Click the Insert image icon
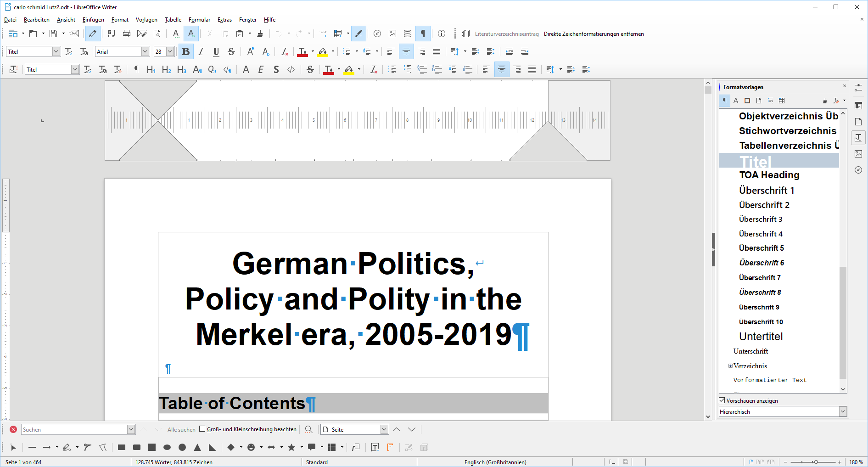Viewport: 868px width, 467px height. (x=392, y=34)
